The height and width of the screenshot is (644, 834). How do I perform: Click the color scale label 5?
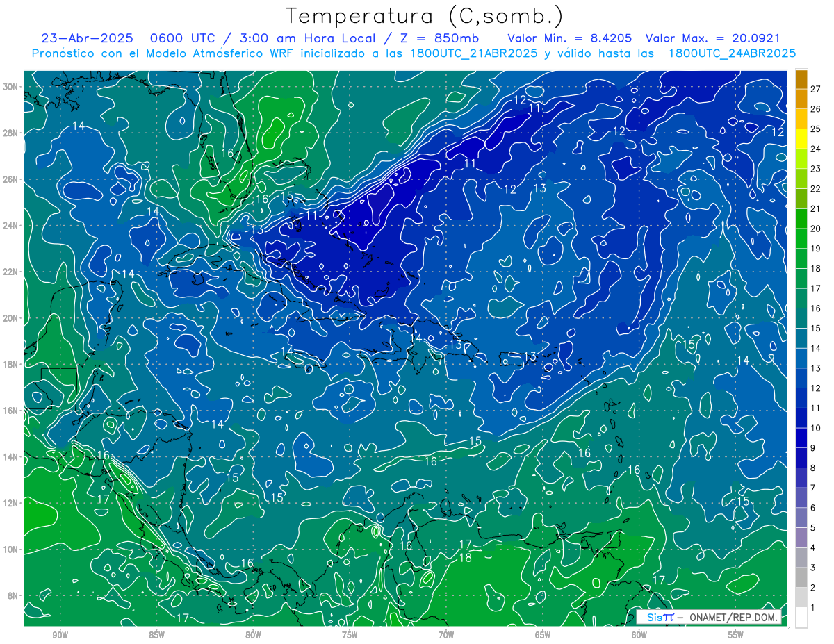coord(813,528)
